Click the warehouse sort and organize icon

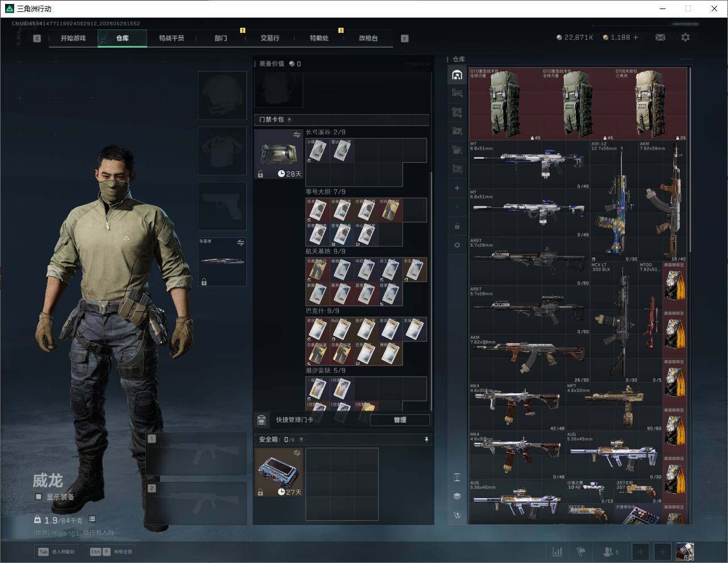click(x=457, y=515)
